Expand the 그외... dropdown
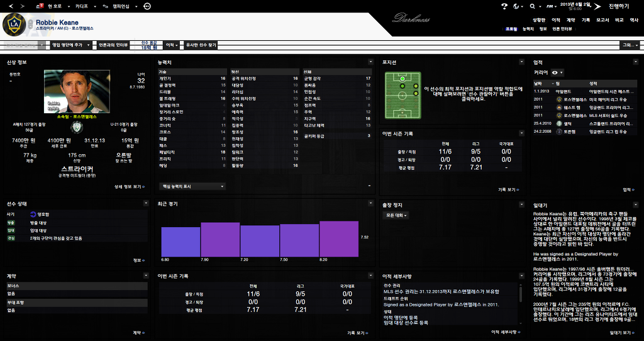 point(629,45)
